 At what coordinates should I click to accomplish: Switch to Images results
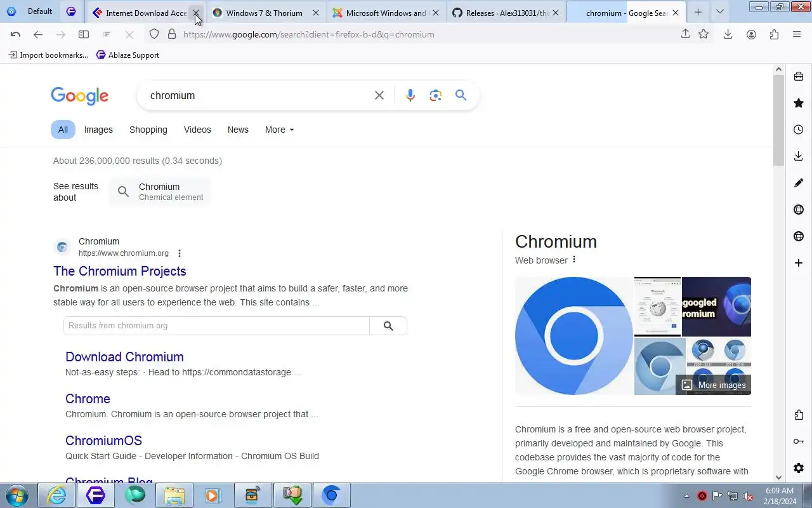click(x=98, y=130)
